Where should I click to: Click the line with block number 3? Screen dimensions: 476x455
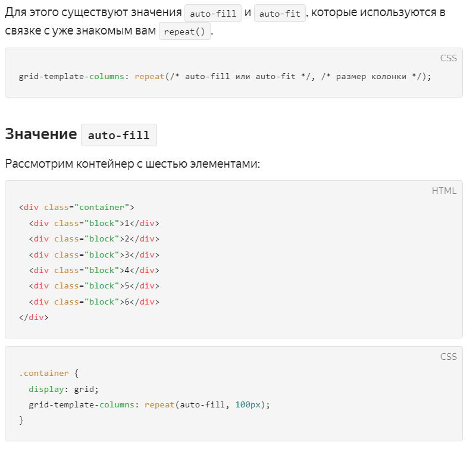point(94,255)
